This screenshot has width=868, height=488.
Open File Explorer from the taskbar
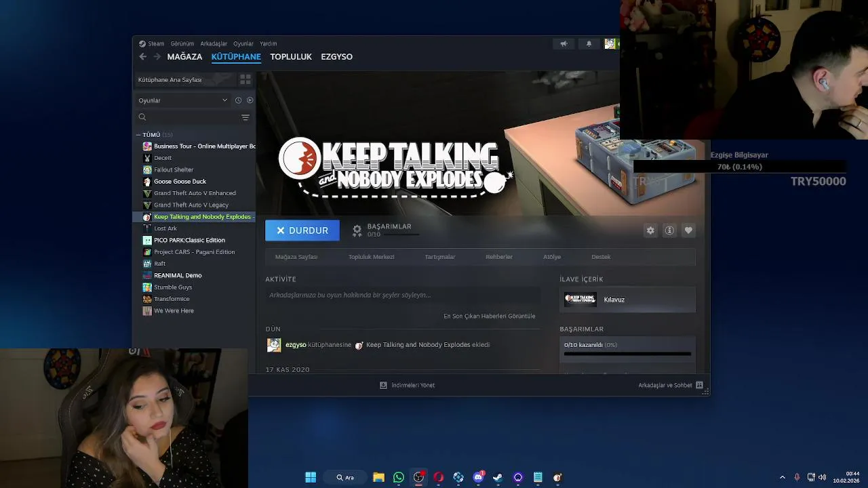[x=378, y=477]
